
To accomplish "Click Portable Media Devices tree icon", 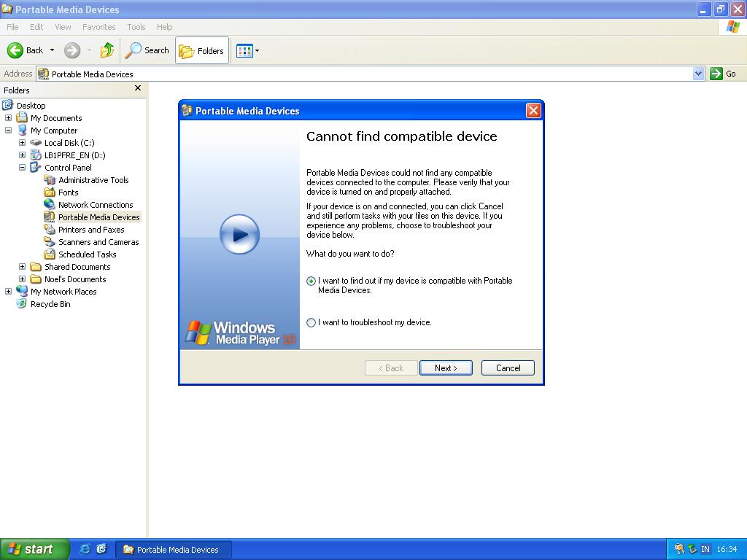I will (50, 217).
